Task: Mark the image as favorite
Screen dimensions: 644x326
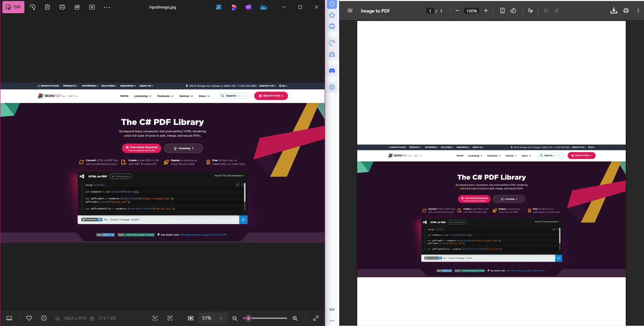Action: 29,318
